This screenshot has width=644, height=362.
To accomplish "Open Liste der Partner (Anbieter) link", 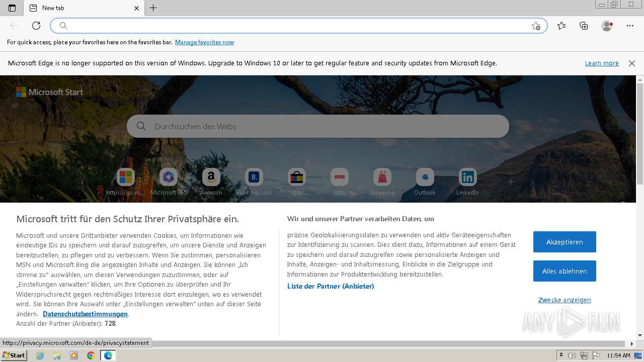I will [x=331, y=286].
